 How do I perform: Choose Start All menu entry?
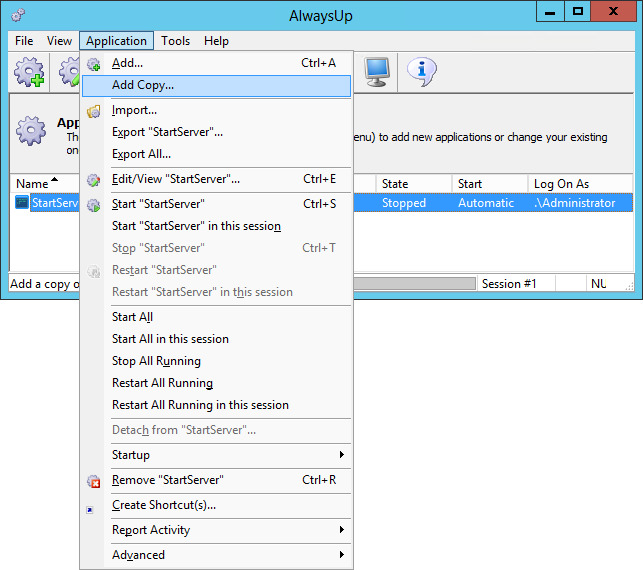pos(217,317)
